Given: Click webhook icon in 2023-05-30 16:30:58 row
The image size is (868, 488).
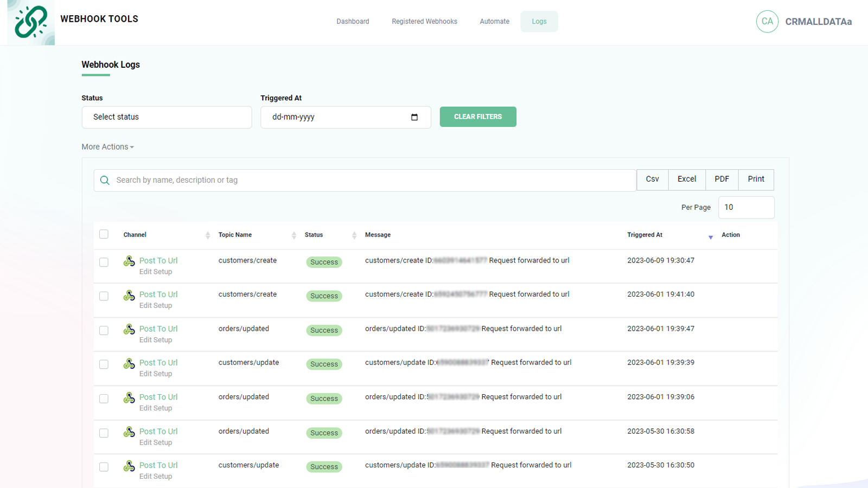Looking at the screenshot, I should point(129,432).
